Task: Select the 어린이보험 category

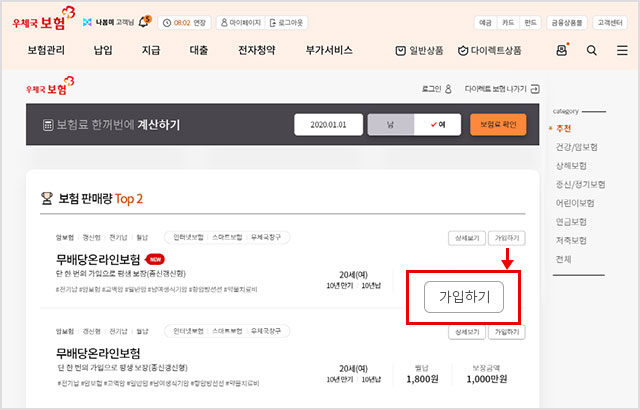Action: click(x=575, y=203)
